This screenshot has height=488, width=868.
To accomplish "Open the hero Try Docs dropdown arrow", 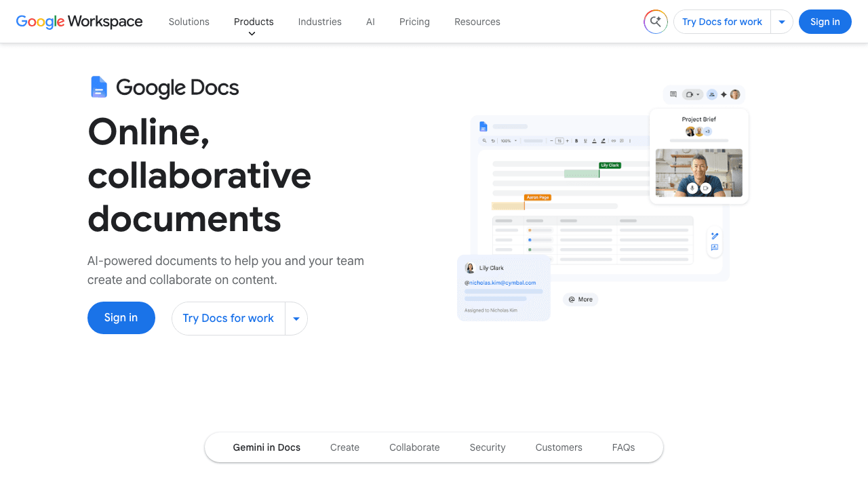I will (x=296, y=319).
